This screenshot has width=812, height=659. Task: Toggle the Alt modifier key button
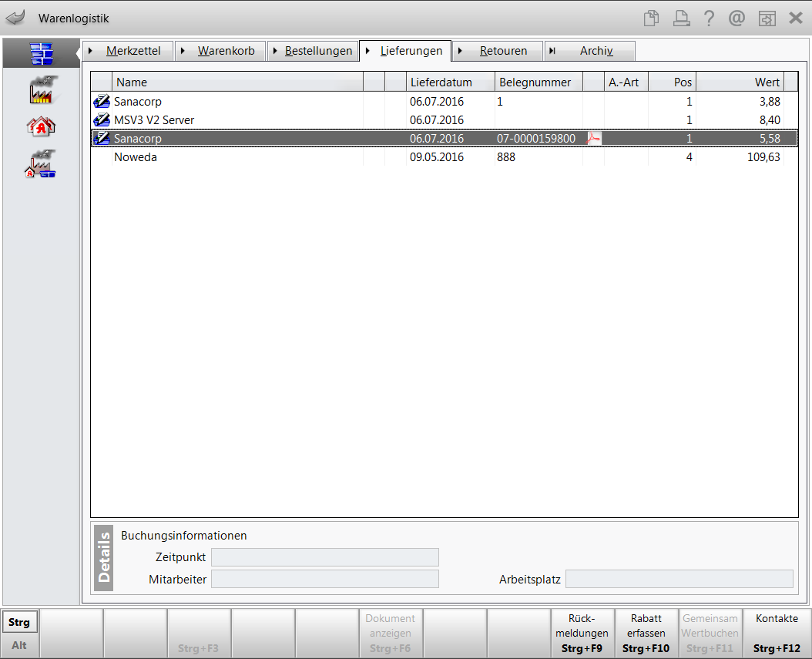coord(19,645)
